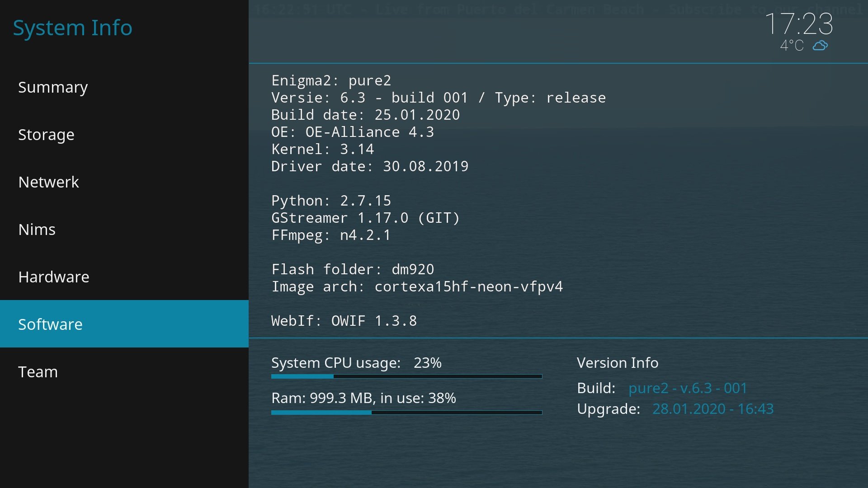Screen dimensions: 868x488
Task: Click the 4°C temperature reading
Action: pyautogui.click(x=792, y=46)
